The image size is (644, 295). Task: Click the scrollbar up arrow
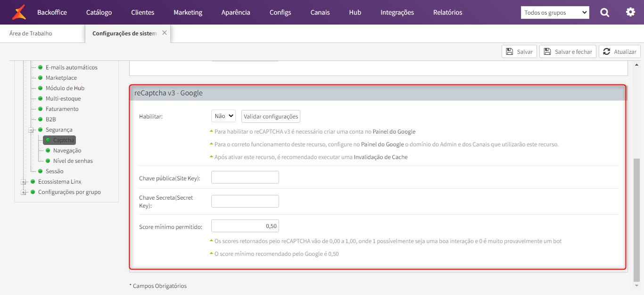click(x=636, y=64)
